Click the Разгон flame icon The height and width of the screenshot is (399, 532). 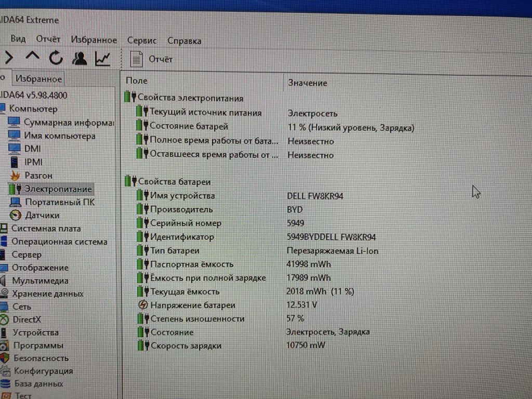[x=15, y=176]
